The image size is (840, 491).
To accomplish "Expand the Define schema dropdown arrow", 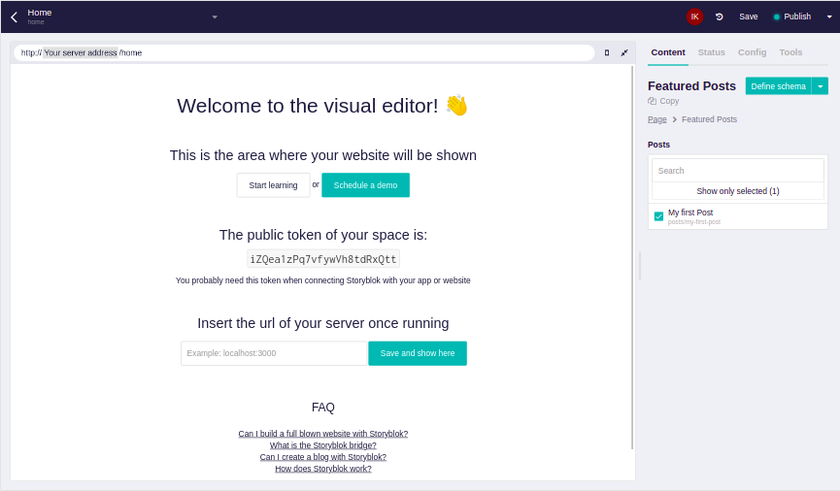I will coord(820,86).
